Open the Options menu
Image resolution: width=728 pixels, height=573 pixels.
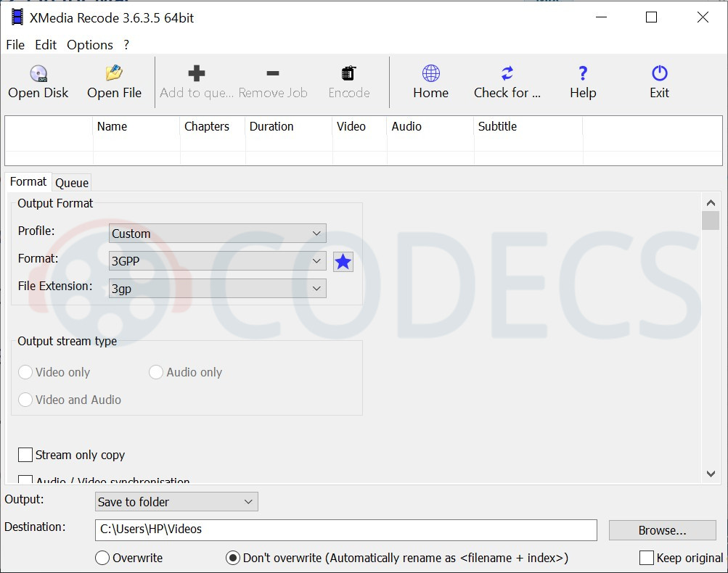(89, 45)
